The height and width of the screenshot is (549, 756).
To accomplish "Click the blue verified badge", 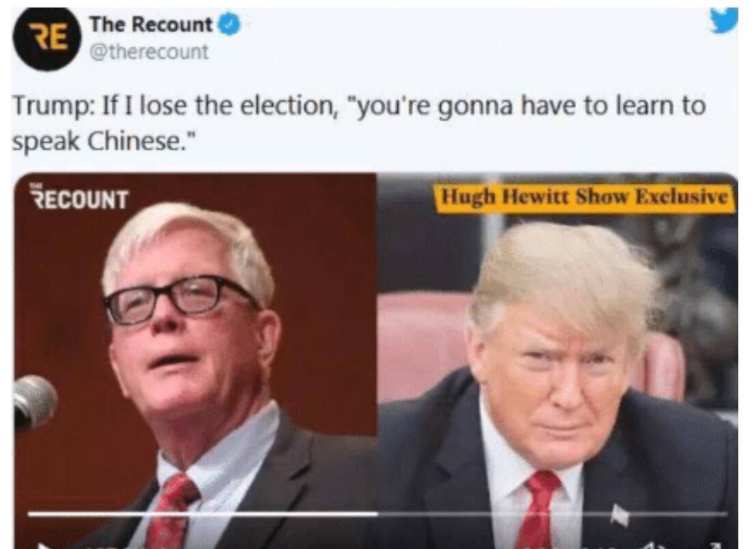I will pos(229,25).
